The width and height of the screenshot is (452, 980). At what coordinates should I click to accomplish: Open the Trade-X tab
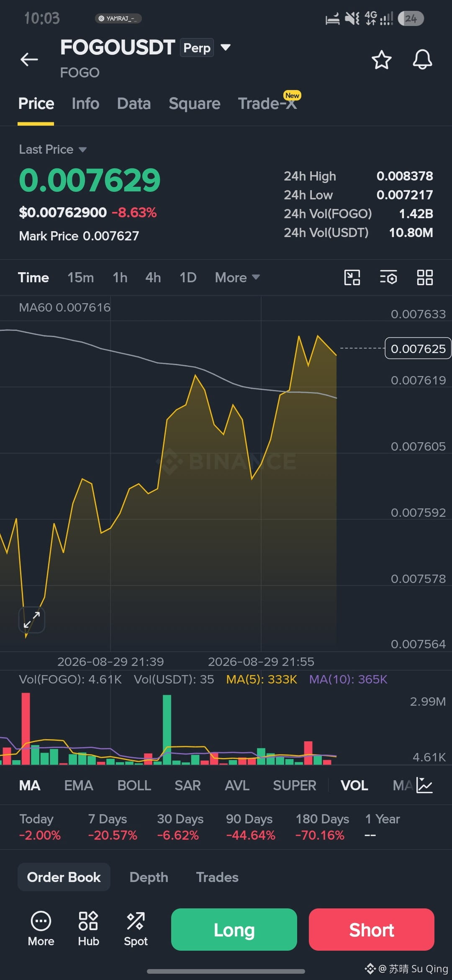268,103
